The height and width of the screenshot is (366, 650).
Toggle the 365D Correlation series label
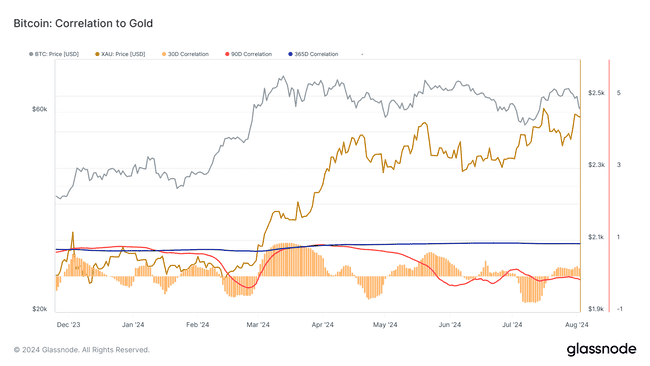pyautogui.click(x=316, y=54)
